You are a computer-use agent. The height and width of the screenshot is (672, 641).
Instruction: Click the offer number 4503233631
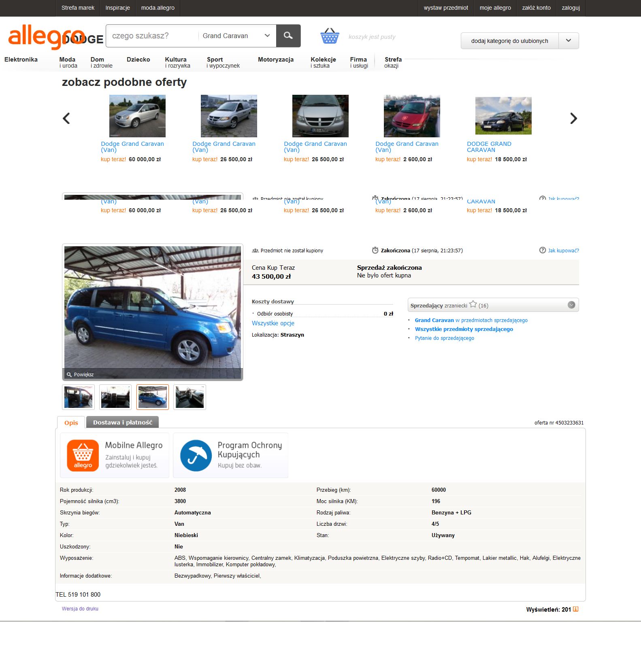570,423
